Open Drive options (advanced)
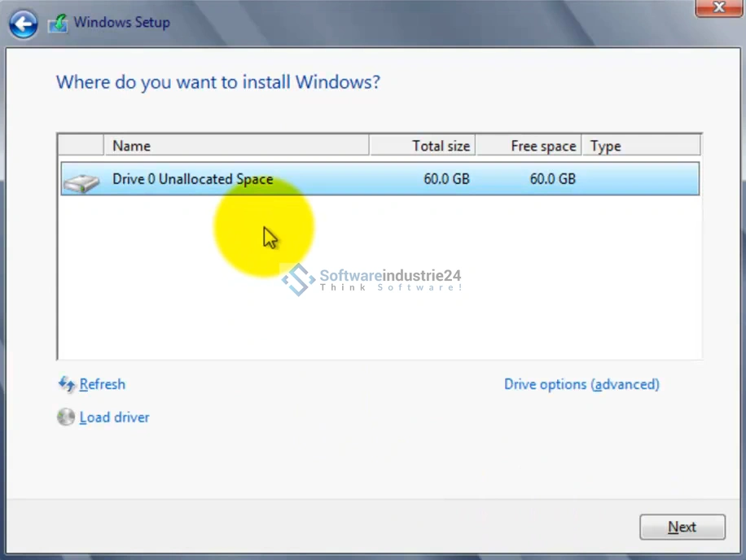 point(581,384)
